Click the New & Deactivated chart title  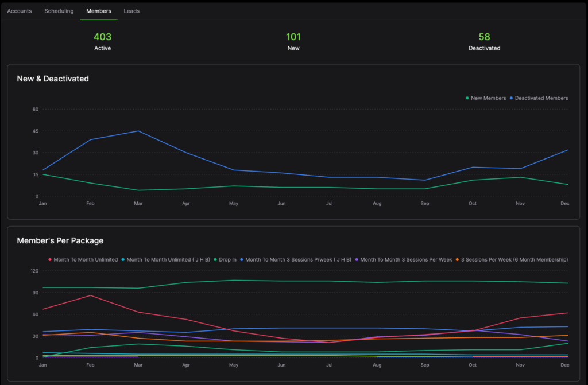tap(53, 79)
